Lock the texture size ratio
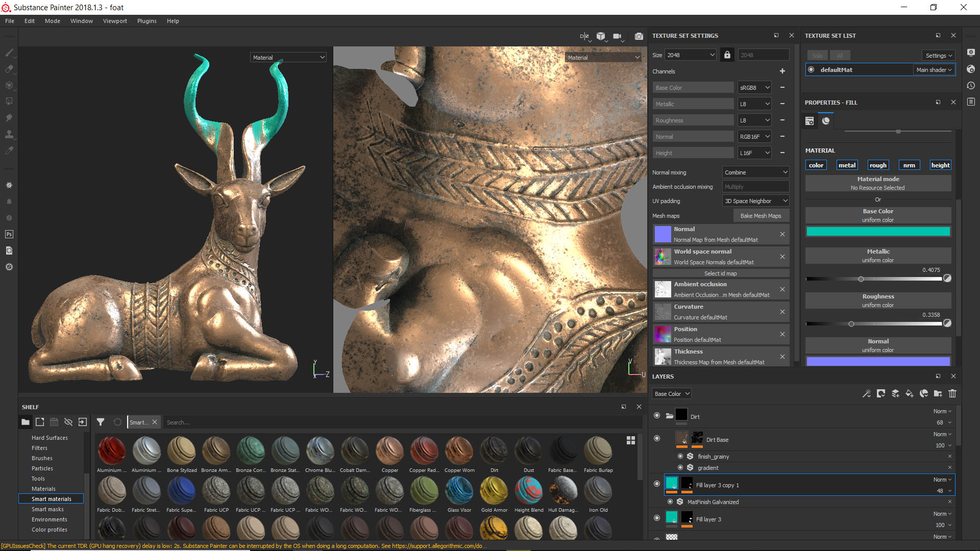 (727, 55)
